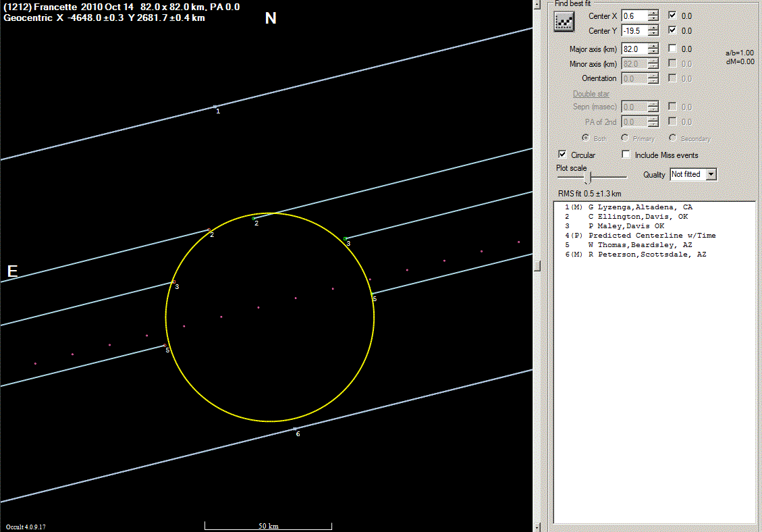Toggle the Center X fit checkbox
Image resolution: width=762 pixels, height=532 pixels.
(672, 15)
